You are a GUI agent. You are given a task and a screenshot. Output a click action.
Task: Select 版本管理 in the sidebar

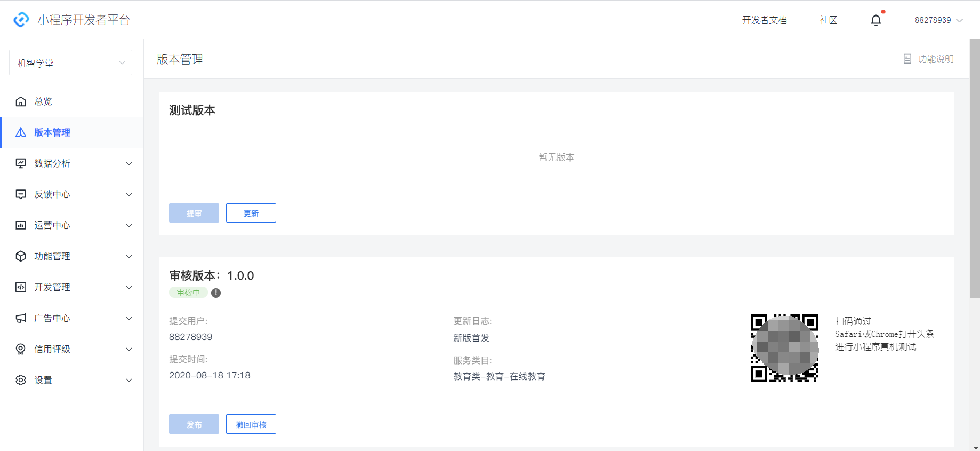tap(73, 132)
